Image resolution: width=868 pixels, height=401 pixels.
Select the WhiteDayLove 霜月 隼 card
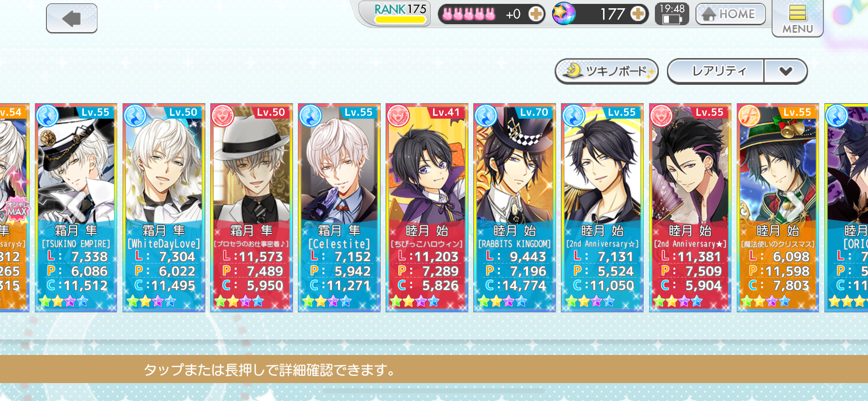(x=164, y=207)
